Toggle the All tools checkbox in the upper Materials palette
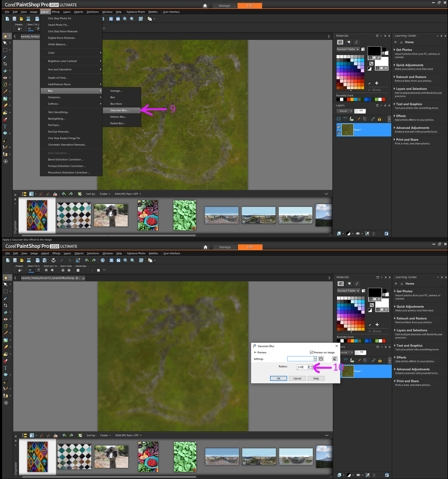This screenshot has height=479, width=448. click(x=369, y=90)
